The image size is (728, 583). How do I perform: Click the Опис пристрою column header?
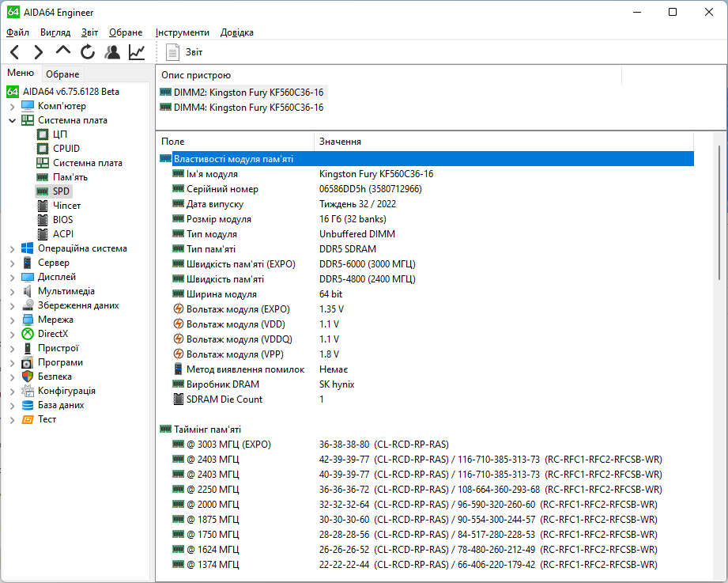pos(389,75)
